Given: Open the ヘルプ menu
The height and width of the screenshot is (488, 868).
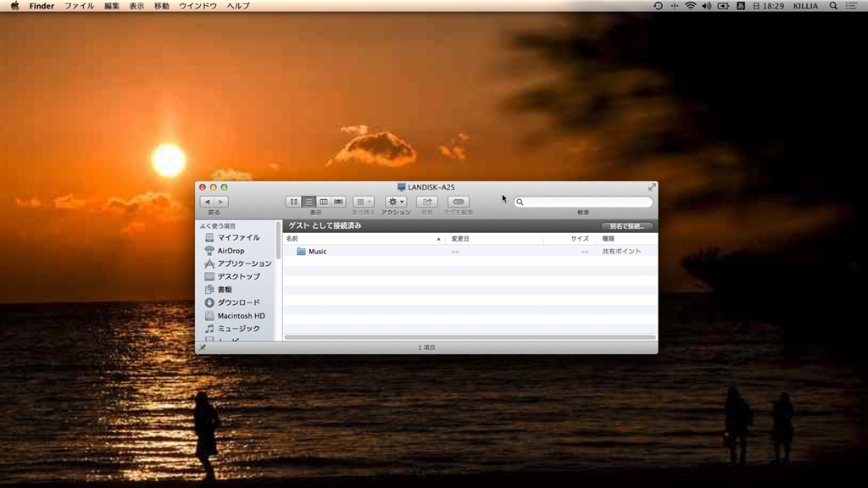Looking at the screenshot, I should tap(238, 6).
